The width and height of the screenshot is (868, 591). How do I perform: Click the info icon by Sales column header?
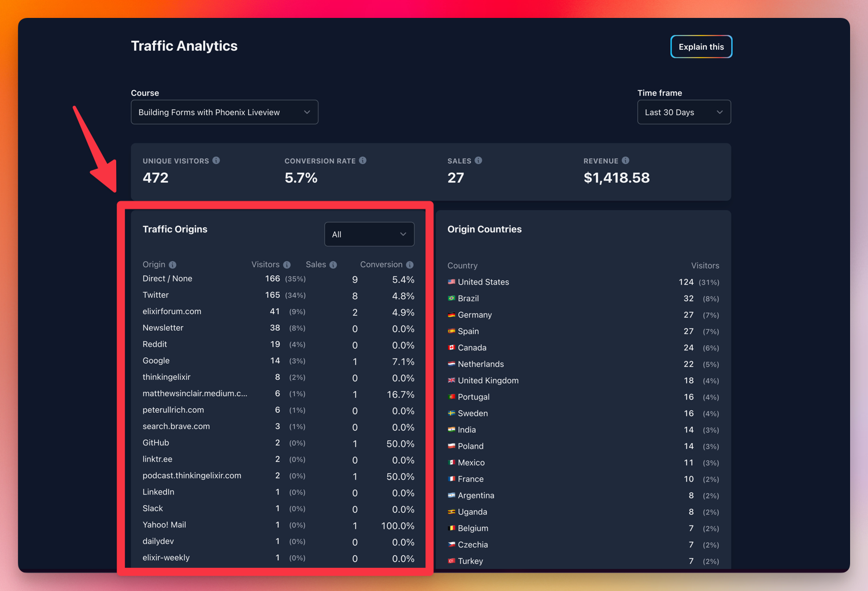[x=333, y=265]
